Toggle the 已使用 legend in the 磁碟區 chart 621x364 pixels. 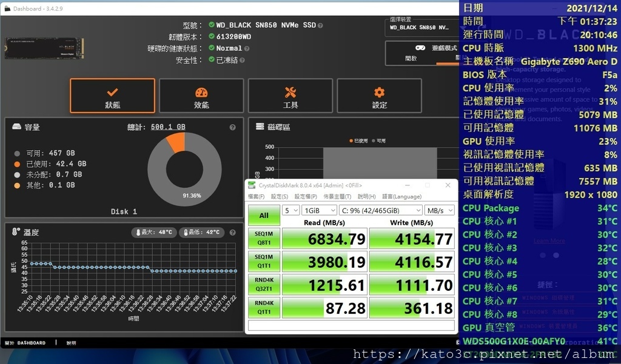coord(358,141)
